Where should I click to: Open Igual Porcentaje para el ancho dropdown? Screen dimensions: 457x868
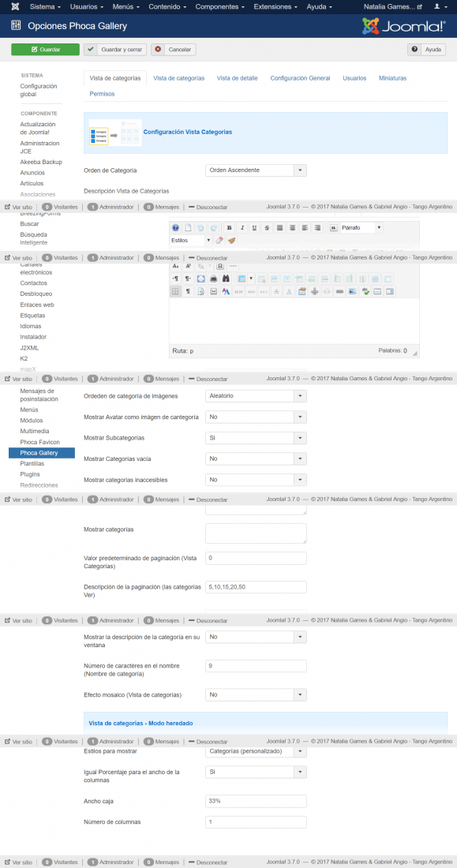(256, 772)
